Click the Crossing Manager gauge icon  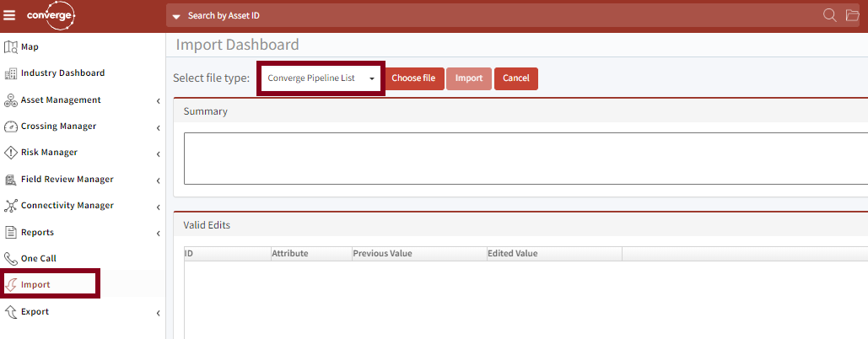coord(10,126)
